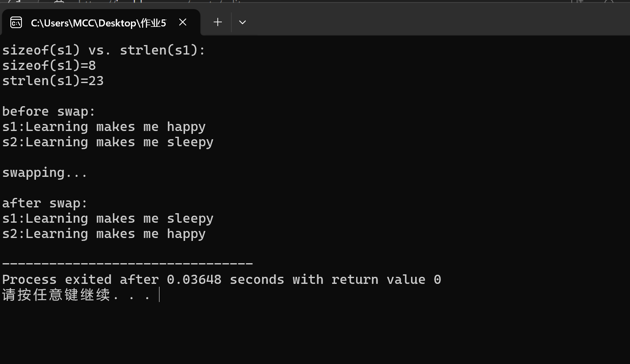Image resolution: width=630 pixels, height=364 pixels.
Task: Click the 's2:Learning makes me happy' line
Action: tap(104, 234)
